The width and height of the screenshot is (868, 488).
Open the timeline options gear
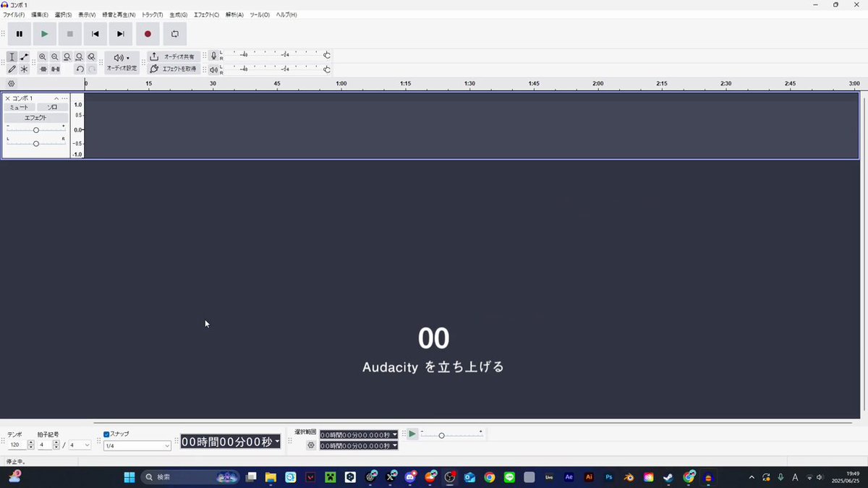point(11,84)
